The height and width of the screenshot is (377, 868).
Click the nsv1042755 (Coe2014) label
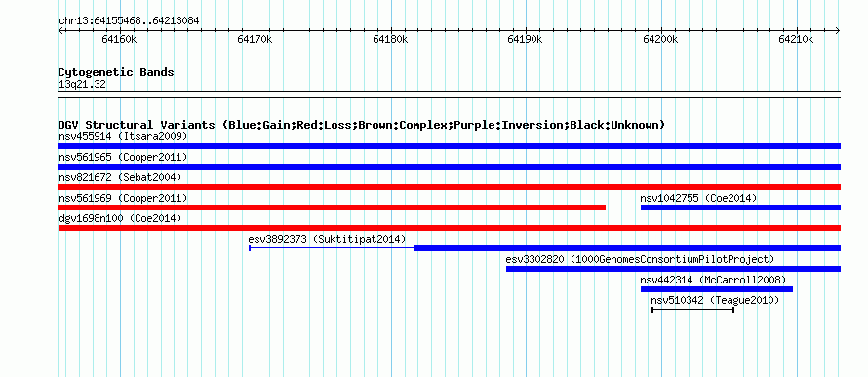698,198
